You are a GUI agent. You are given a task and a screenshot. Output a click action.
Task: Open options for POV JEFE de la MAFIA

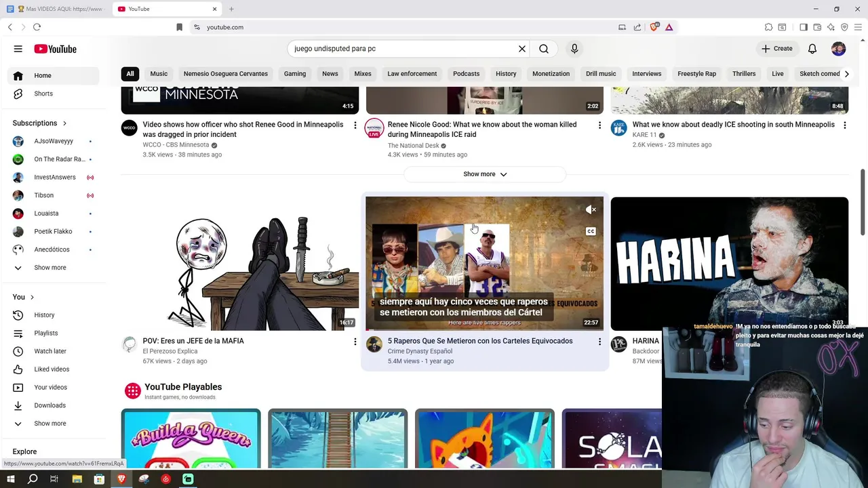pyautogui.click(x=355, y=342)
